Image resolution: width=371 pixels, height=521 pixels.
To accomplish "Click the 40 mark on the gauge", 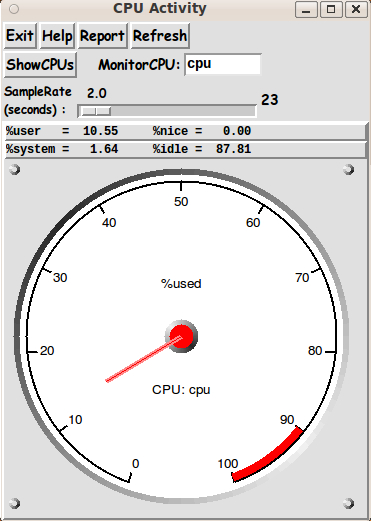I will pos(109,223).
